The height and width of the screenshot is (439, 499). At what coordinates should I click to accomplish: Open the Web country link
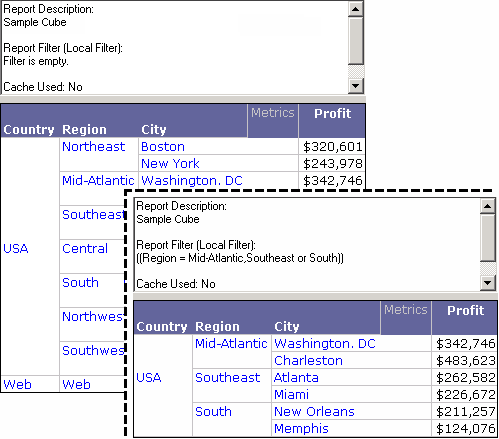point(17,384)
